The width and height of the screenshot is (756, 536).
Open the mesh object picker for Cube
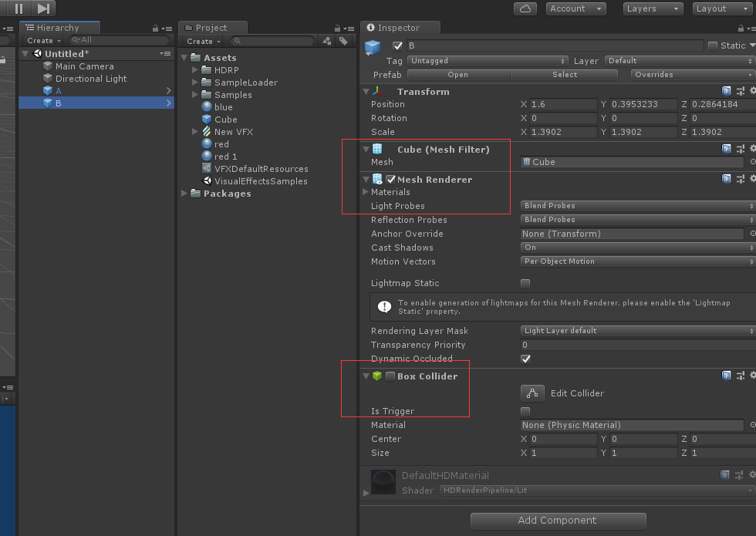[x=752, y=162]
